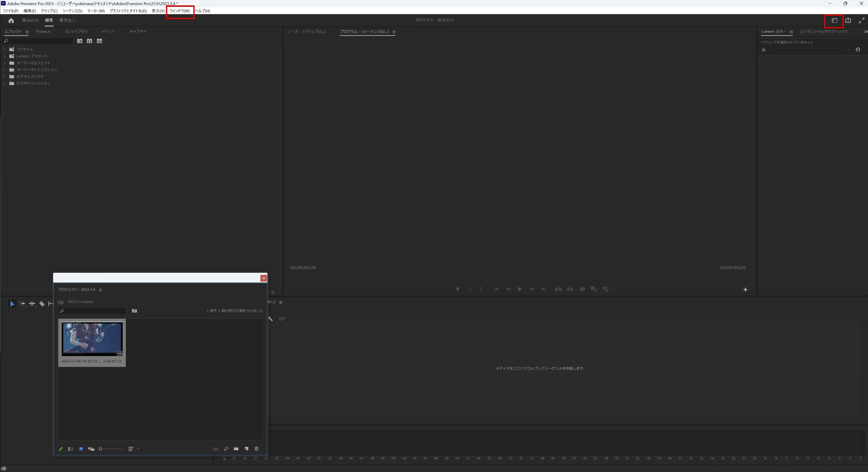Switch to the CC ライブラリ tab
The image size is (868, 472).
(76, 31)
